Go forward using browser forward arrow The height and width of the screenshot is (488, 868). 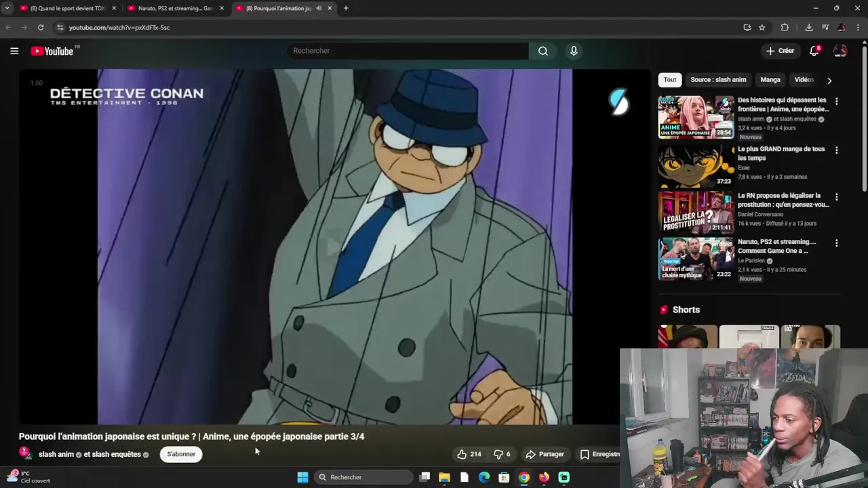(24, 27)
